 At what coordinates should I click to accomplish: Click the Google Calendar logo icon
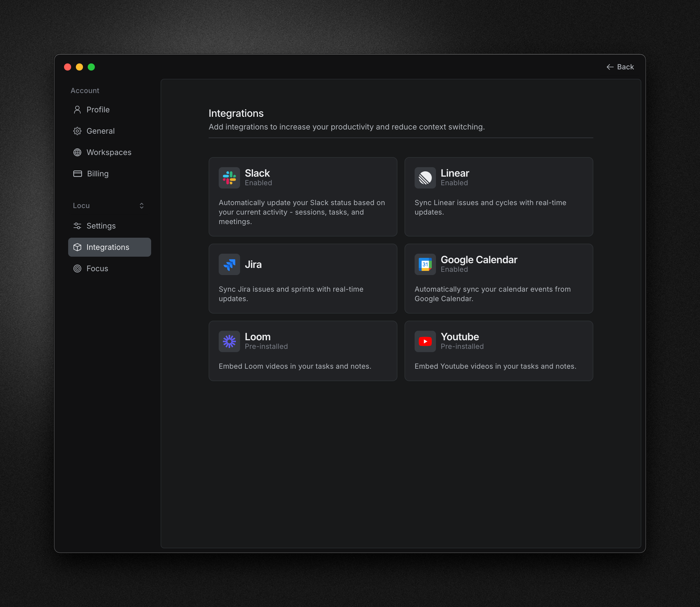(425, 264)
